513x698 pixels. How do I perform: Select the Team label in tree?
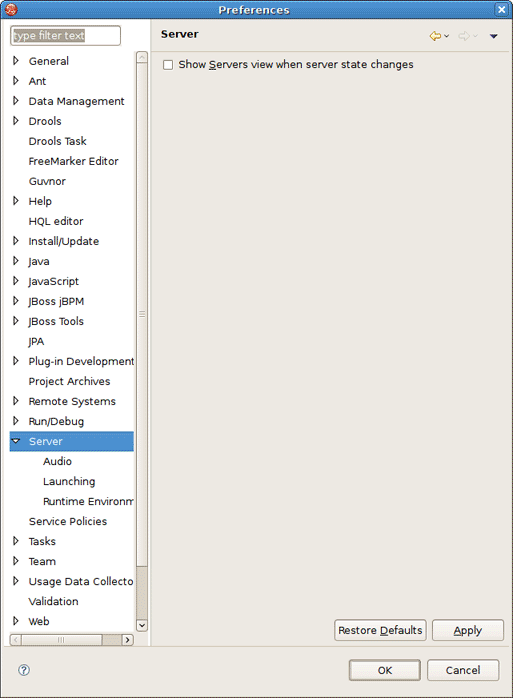(42, 561)
